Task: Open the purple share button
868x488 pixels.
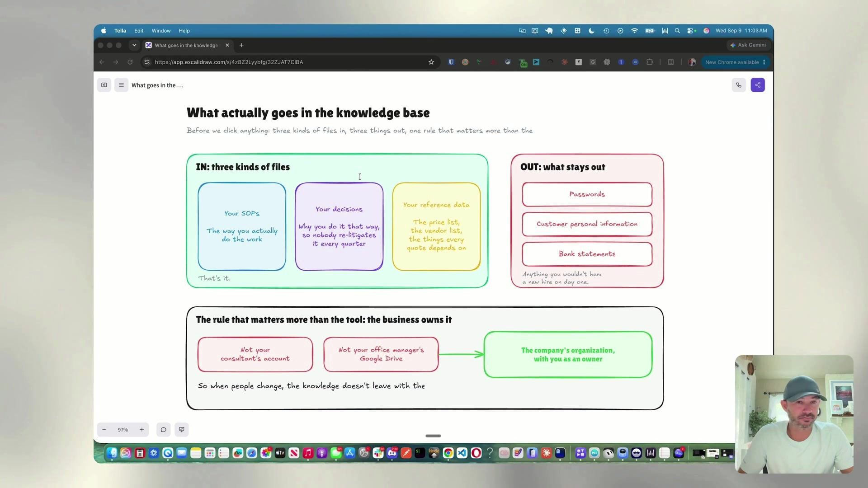Action: coord(758,85)
